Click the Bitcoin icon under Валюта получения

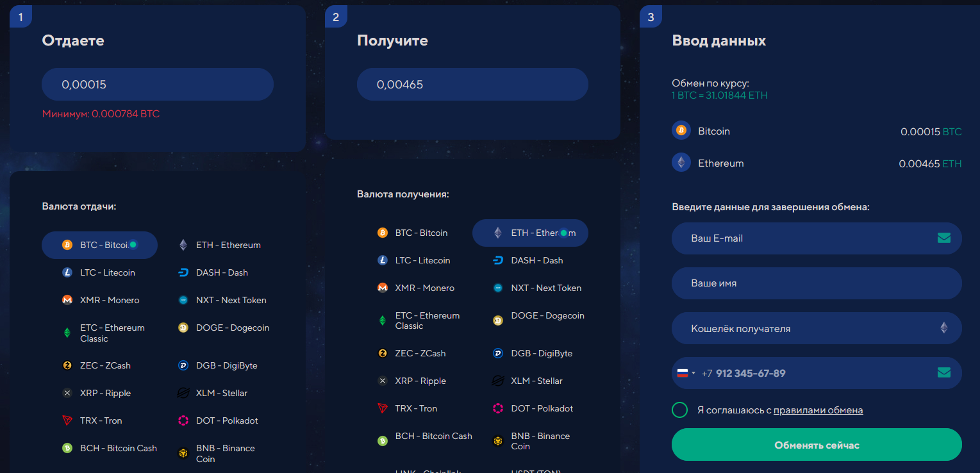point(383,233)
